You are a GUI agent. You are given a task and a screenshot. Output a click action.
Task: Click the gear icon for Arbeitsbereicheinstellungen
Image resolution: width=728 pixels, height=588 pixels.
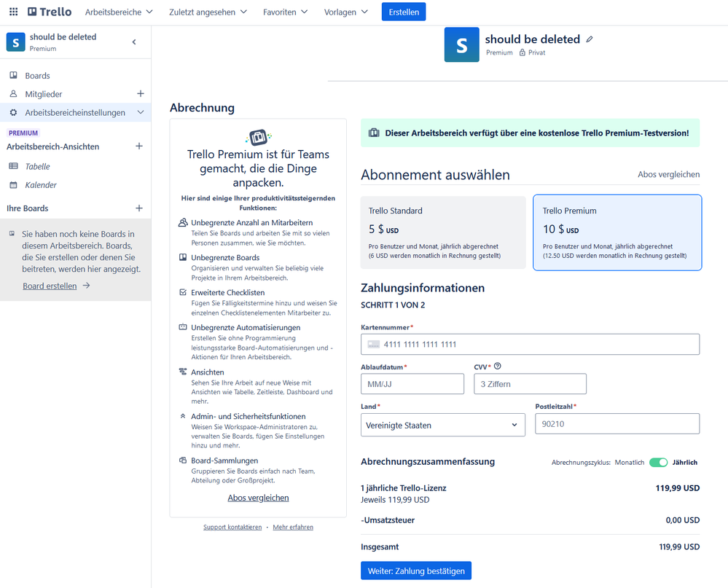click(13, 112)
